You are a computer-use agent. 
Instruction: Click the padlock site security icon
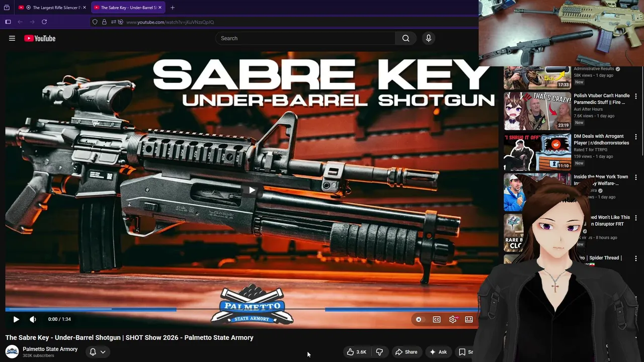click(x=104, y=22)
